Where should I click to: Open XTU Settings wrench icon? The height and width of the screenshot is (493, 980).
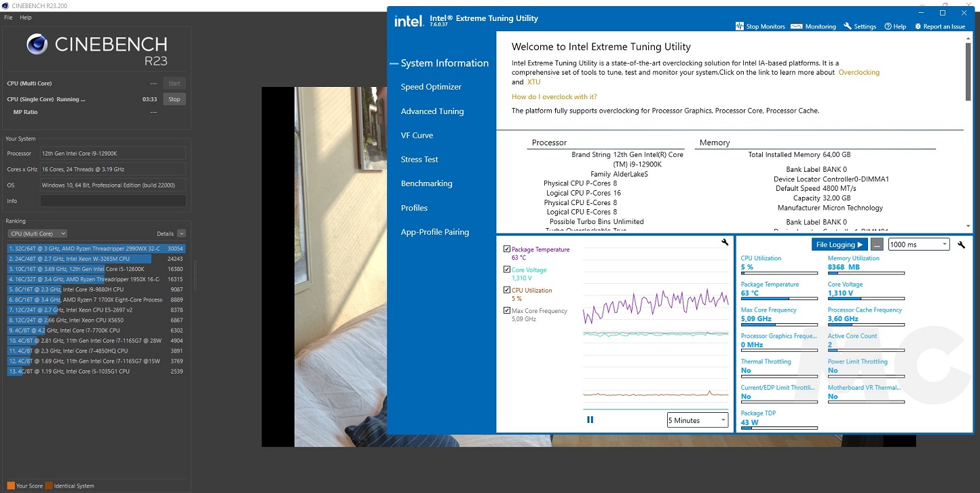coord(848,26)
